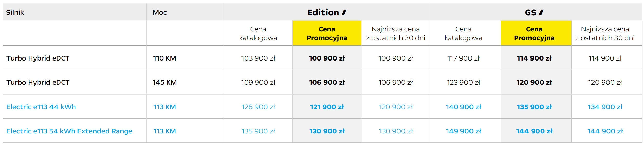Click the 121 900 zł Edition promo price

click(x=327, y=107)
